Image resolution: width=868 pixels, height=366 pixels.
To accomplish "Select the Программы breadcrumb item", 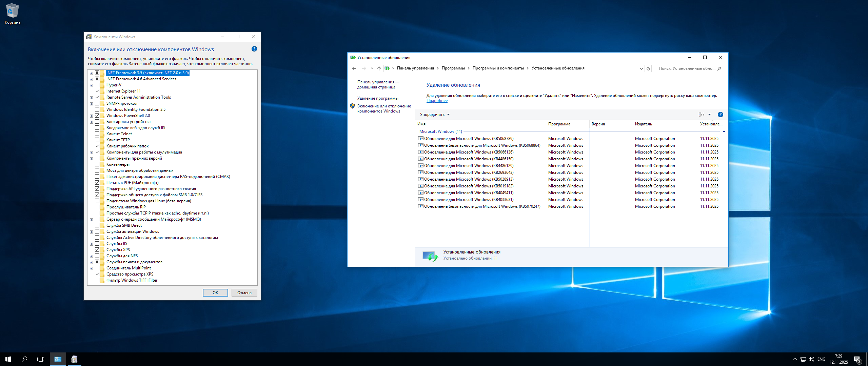I will coord(453,68).
